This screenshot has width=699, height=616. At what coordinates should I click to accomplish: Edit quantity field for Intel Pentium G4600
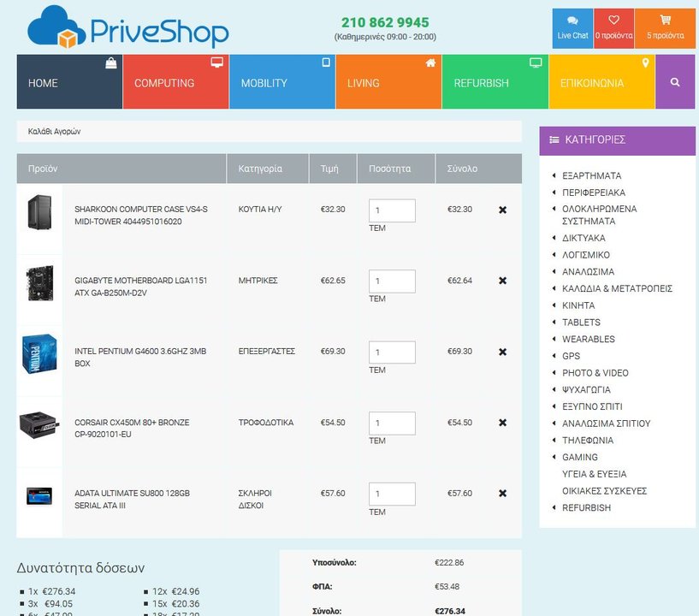(392, 352)
